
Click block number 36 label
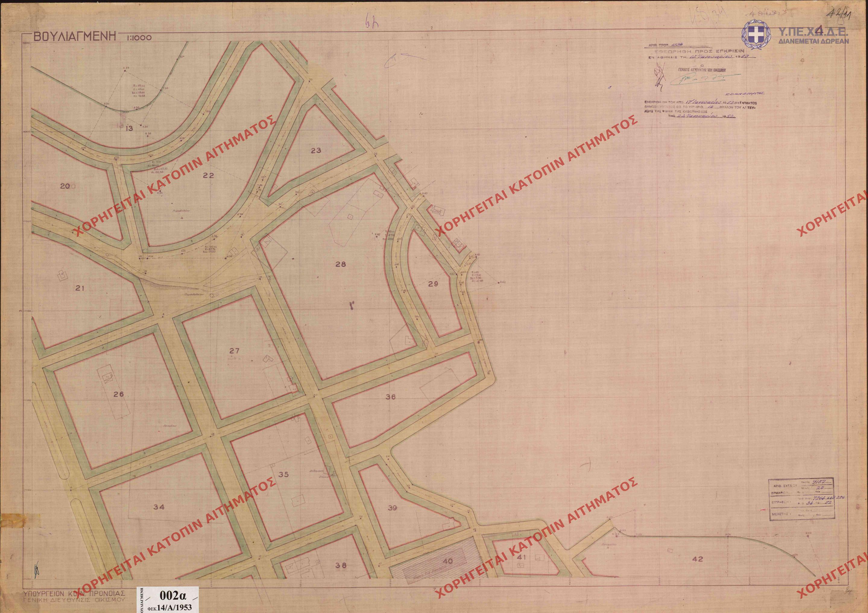[x=390, y=397]
